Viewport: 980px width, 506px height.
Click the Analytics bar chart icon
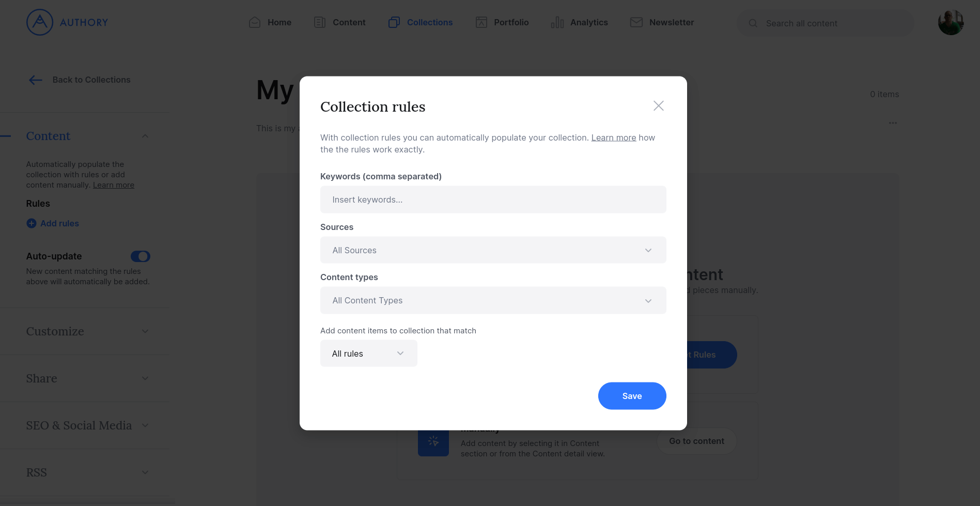[x=557, y=22]
